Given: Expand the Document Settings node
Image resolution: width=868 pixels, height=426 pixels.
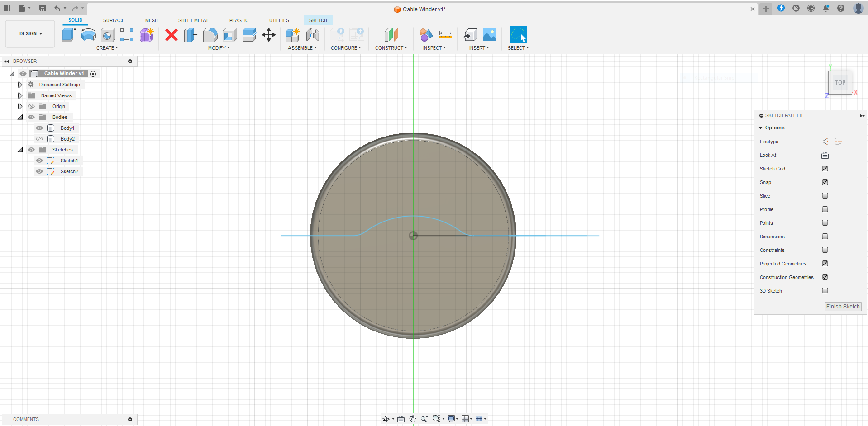Looking at the screenshot, I should [x=20, y=85].
